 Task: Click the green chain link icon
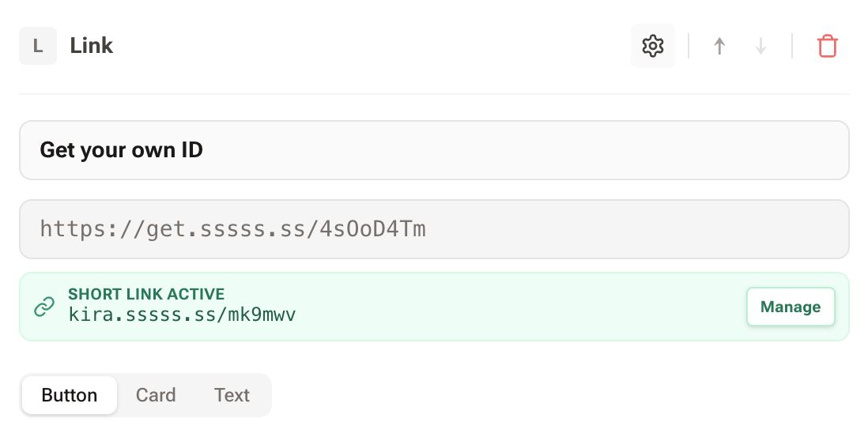pyautogui.click(x=44, y=307)
